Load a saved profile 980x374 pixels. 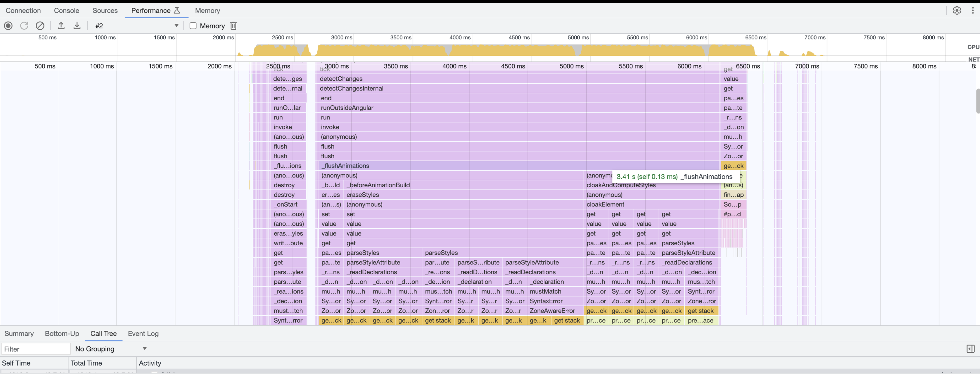click(x=61, y=26)
